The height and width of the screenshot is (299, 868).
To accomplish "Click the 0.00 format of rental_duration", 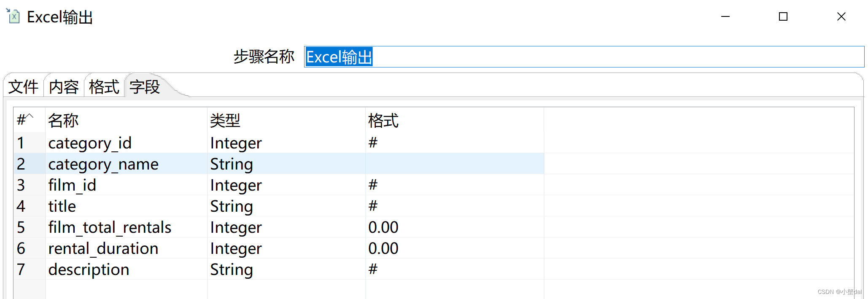I will pos(455,248).
